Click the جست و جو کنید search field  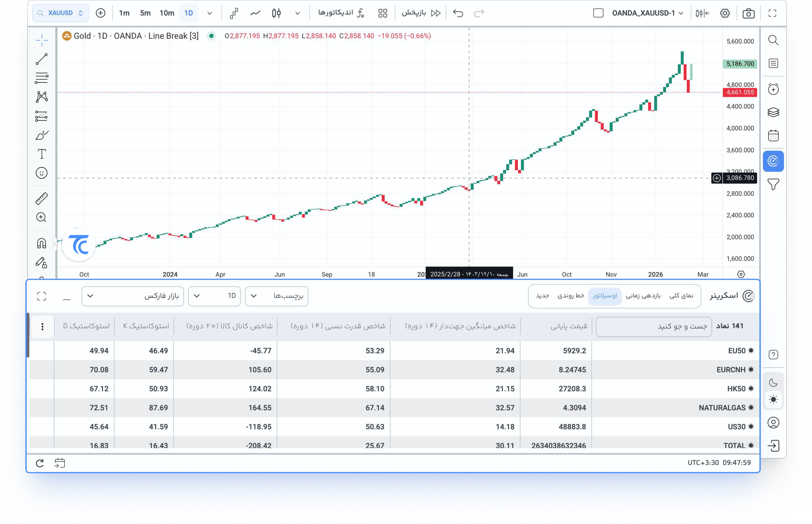[653, 327]
